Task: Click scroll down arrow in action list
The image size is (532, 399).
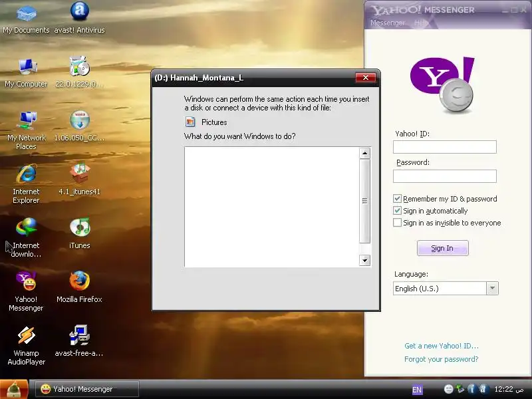Action: (364, 261)
